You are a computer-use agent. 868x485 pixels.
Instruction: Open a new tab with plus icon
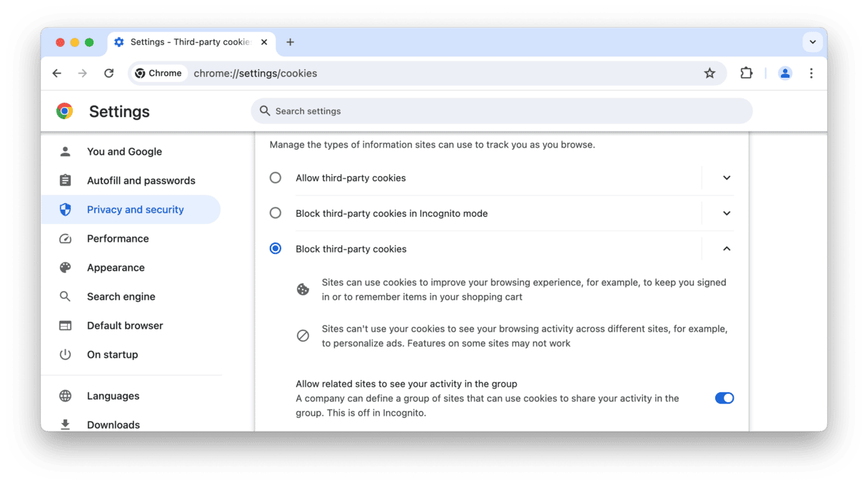[x=290, y=42]
